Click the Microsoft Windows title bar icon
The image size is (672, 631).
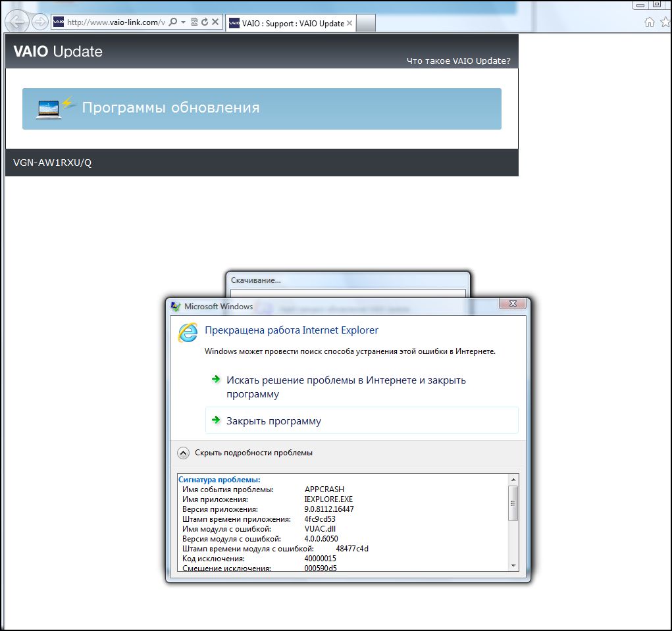pyautogui.click(x=176, y=307)
